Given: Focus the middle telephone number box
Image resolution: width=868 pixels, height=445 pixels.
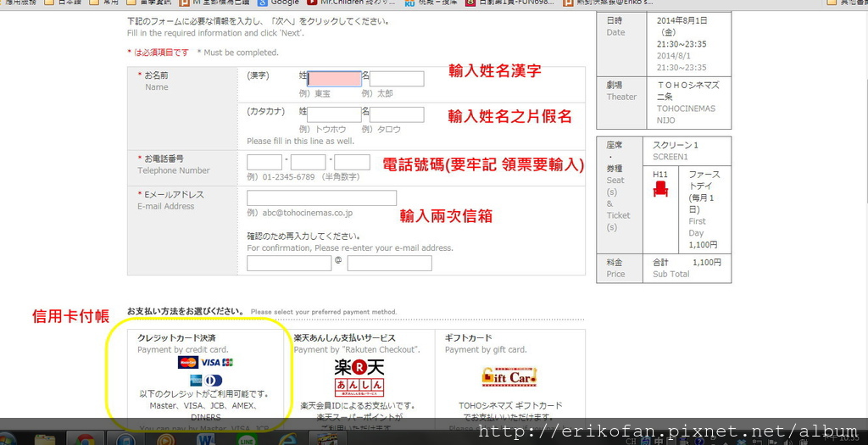Looking at the screenshot, I should [308, 162].
